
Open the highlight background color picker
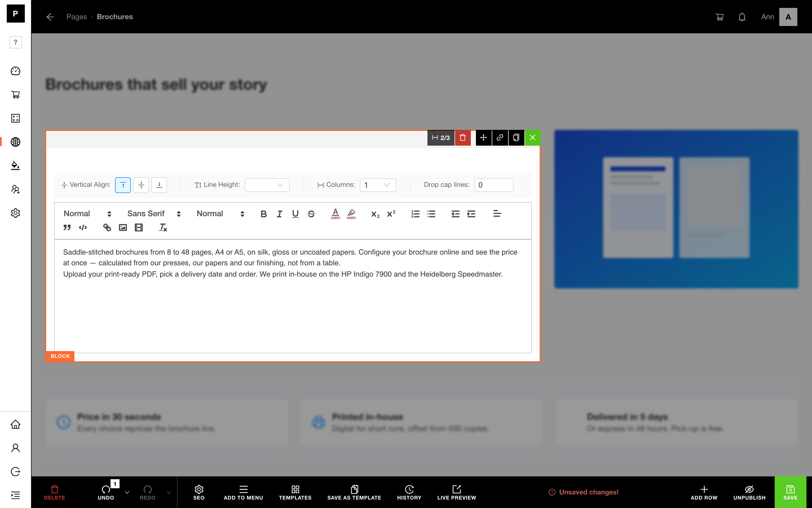[x=351, y=214]
